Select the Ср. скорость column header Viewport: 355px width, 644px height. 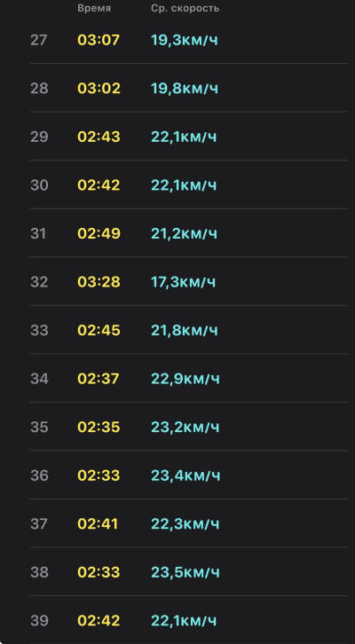[x=185, y=8]
